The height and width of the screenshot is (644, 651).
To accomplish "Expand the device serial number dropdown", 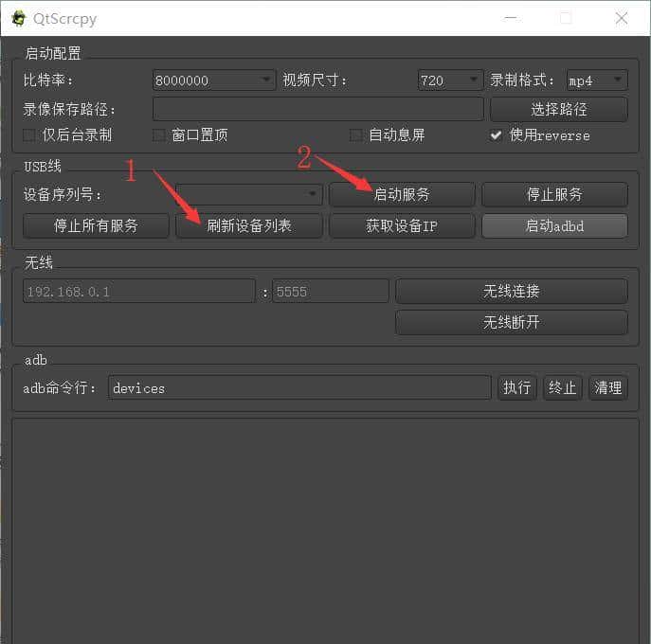I will 248,194.
